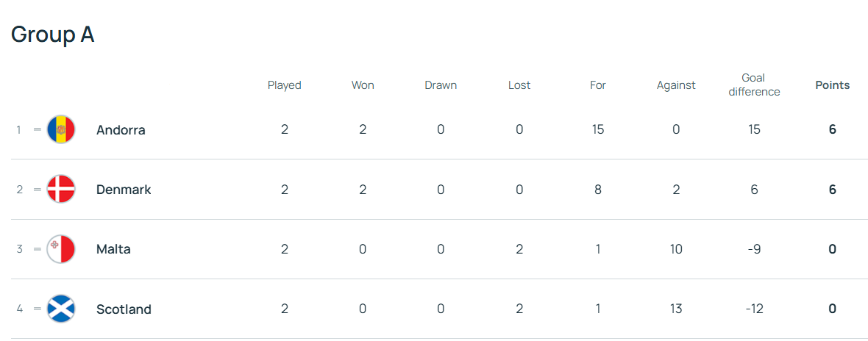
Task: Click the Goal difference column header
Action: [x=753, y=85]
